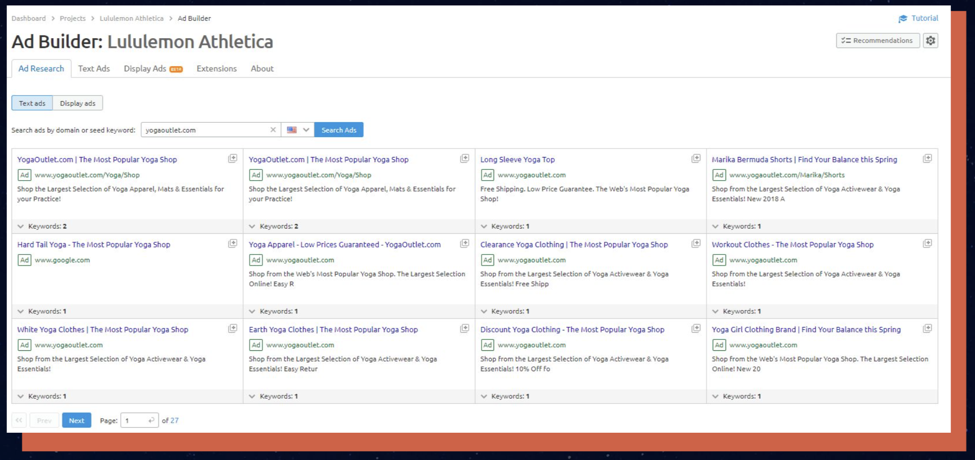The height and width of the screenshot is (460, 975).
Task: Open the US flag country dropdown
Action: 298,130
